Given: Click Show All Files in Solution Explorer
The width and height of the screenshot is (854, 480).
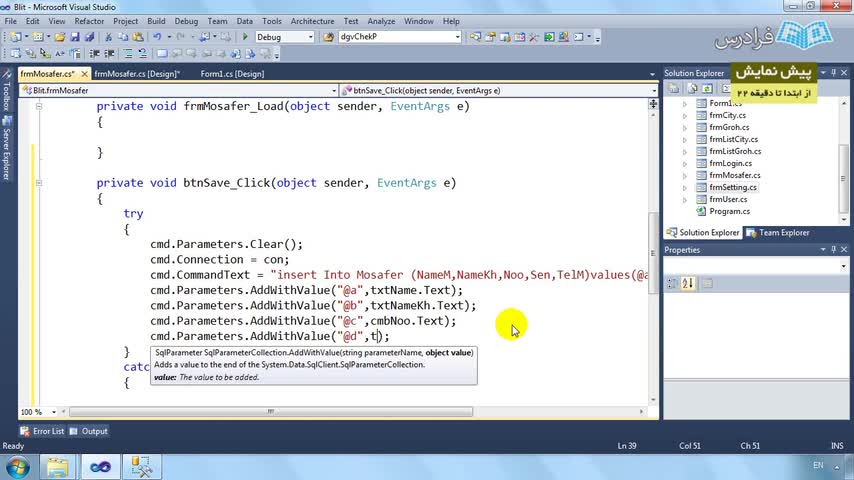Looking at the screenshot, I should pos(692,88).
